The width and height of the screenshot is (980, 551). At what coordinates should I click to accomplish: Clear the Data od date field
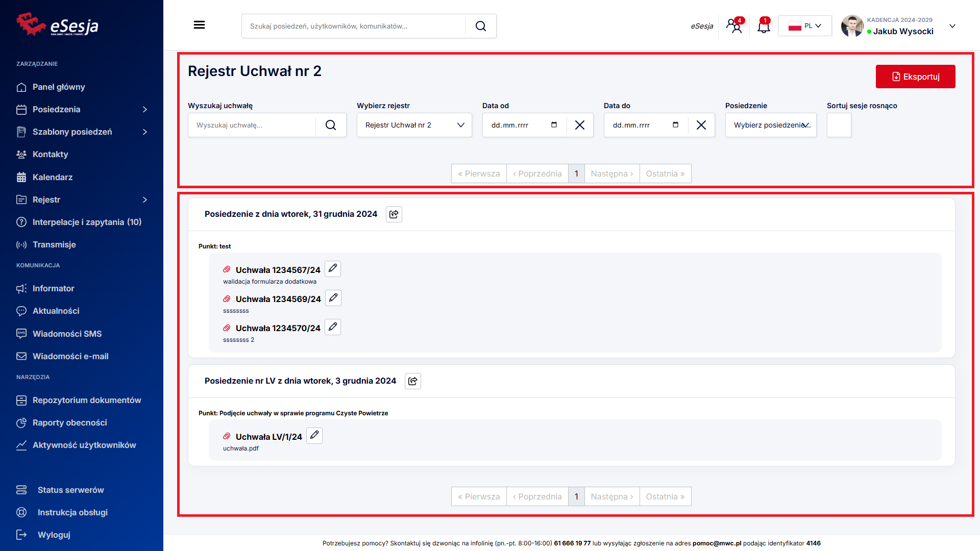click(580, 125)
